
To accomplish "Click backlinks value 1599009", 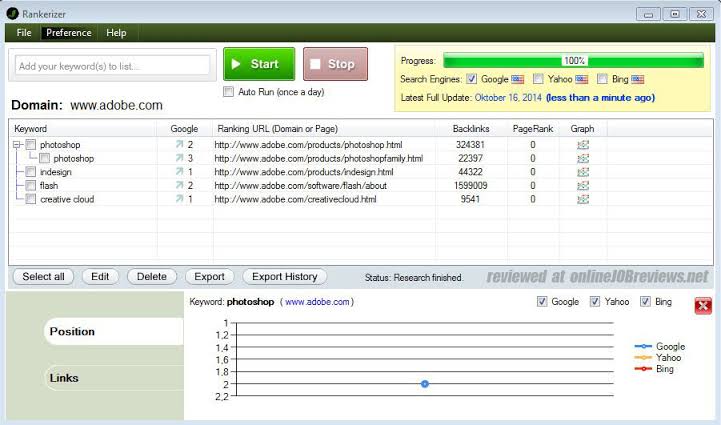I will tap(470, 186).
